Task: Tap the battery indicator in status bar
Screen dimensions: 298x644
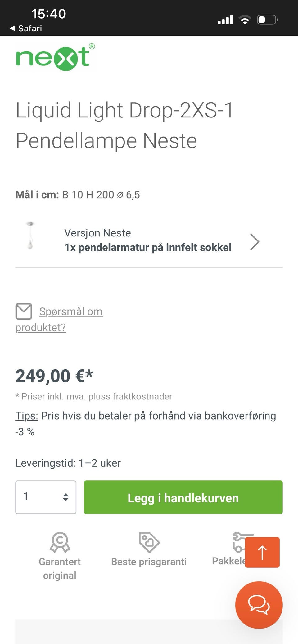Action: pos(267,20)
